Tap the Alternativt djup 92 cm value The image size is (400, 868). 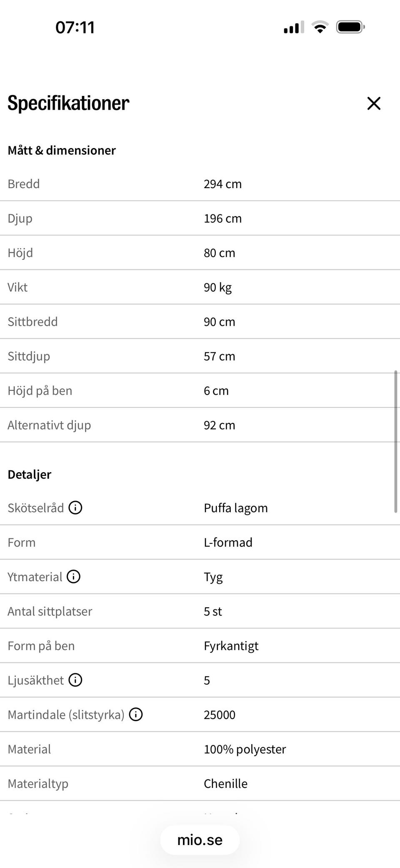(219, 425)
